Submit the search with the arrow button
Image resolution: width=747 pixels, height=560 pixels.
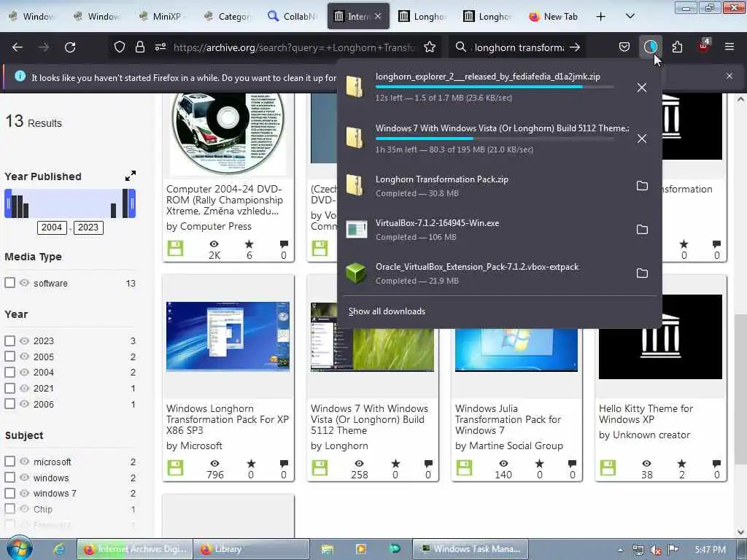(575, 47)
